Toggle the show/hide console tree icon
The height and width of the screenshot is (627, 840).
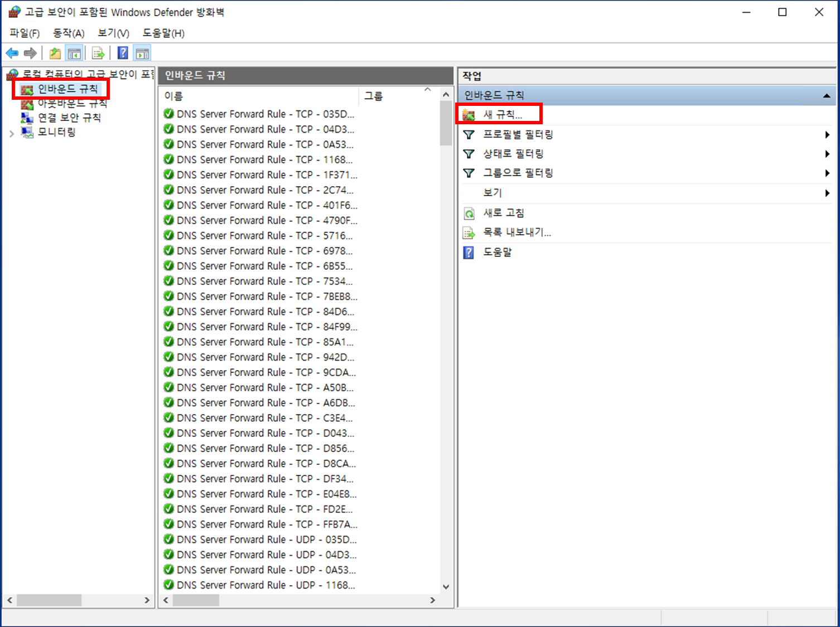(x=74, y=53)
